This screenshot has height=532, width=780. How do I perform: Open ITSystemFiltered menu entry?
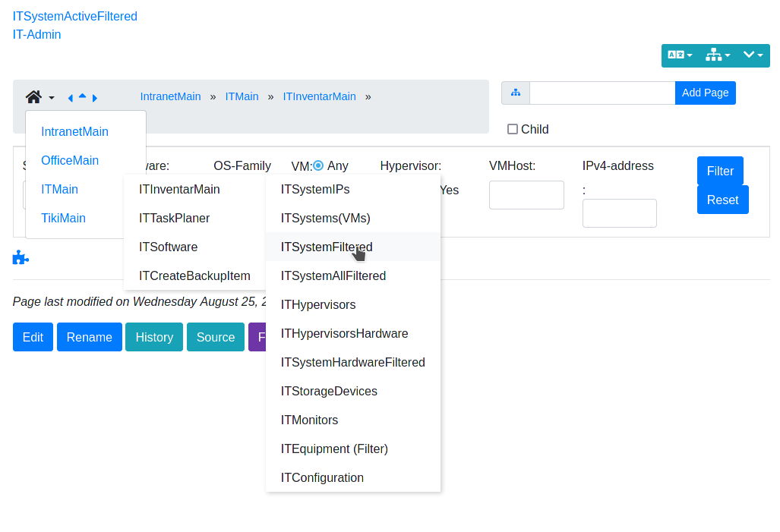tap(353, 247)
